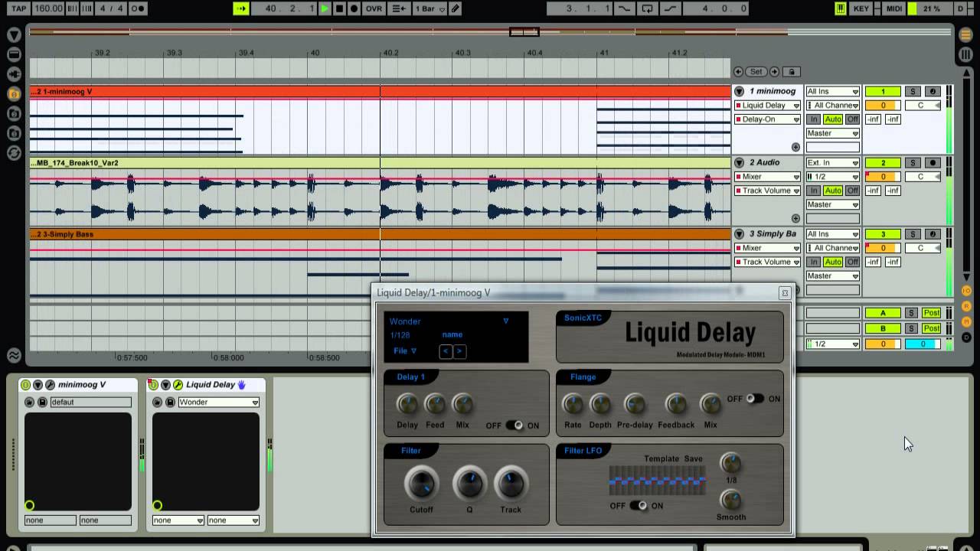This screenshot has height=551, width=980.
Task: Open Liquid Delay device chooser on minimoog track
Action: point(768,106)
